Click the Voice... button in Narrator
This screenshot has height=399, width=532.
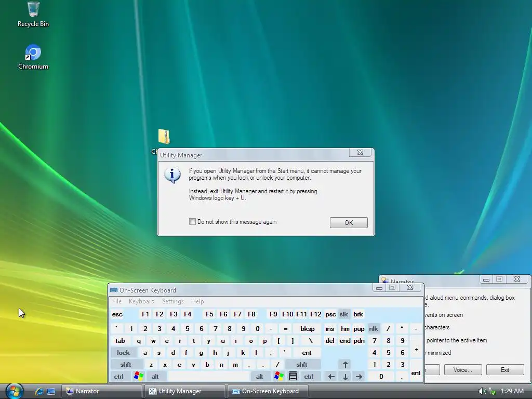(x=463, y=369)
